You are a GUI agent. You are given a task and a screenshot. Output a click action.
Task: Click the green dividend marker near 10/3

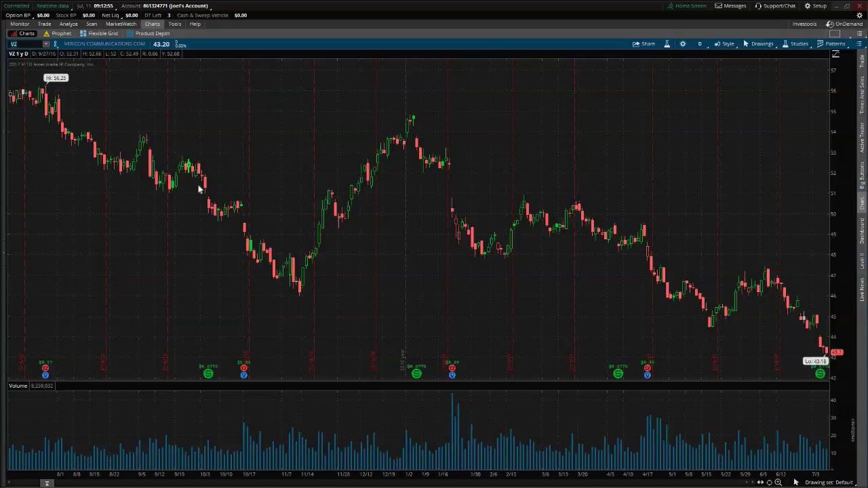(x=208, y=374)
